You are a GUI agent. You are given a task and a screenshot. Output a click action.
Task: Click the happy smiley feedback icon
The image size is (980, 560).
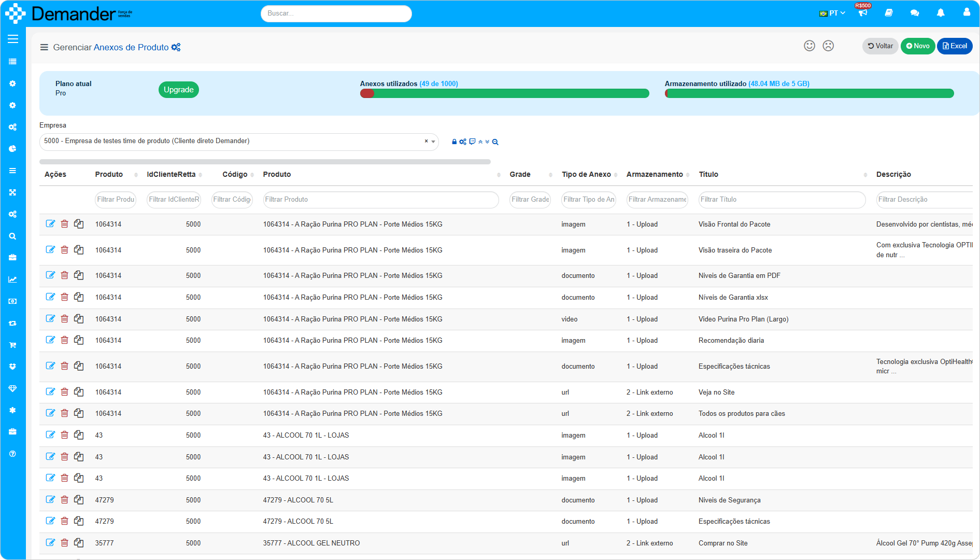[809, 46]
